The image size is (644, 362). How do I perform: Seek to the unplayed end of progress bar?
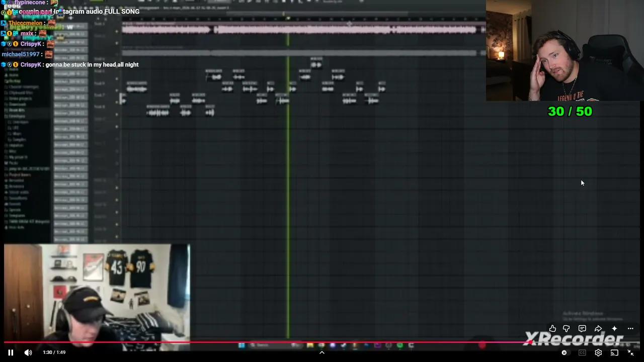tap(586, 342)
